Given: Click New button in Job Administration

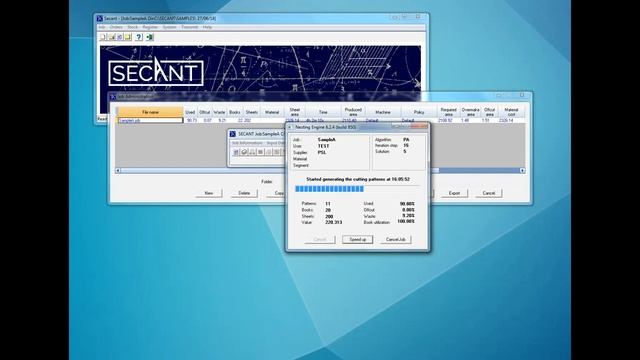Looking at the screenshot, I should [x=209, y=193].
